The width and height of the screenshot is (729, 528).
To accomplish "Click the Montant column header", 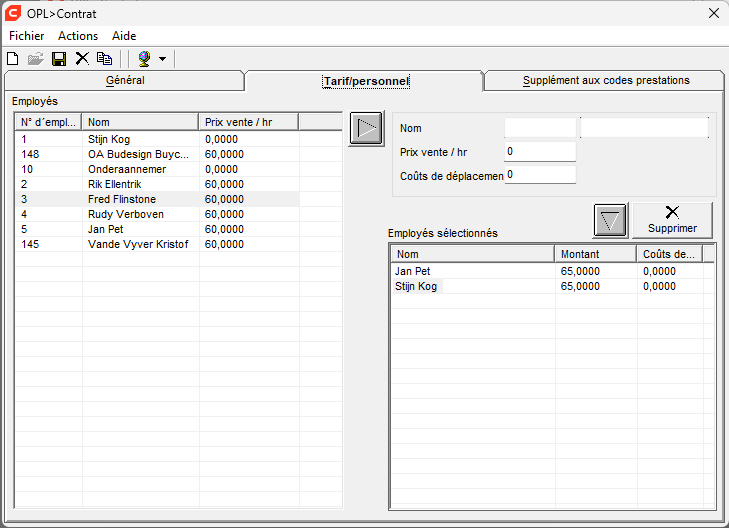I will [x=596, y=254].
